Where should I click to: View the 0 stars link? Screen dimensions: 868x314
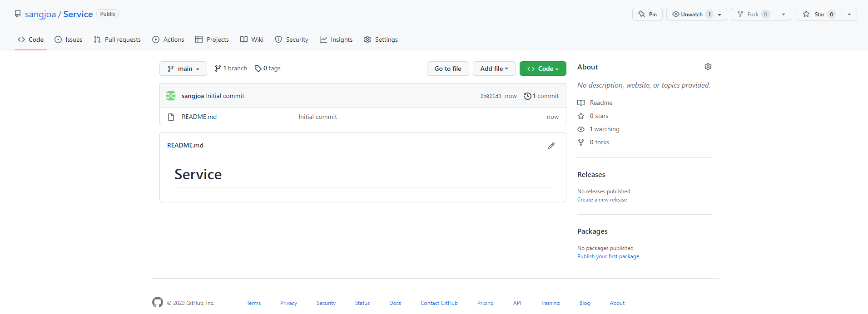click(599, 116)
